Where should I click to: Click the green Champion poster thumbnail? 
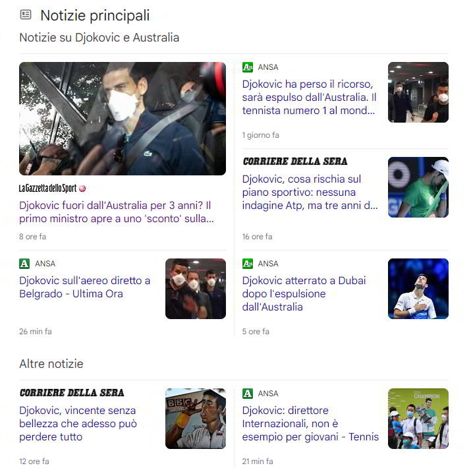pyautogui.click(x=418, y=419)
